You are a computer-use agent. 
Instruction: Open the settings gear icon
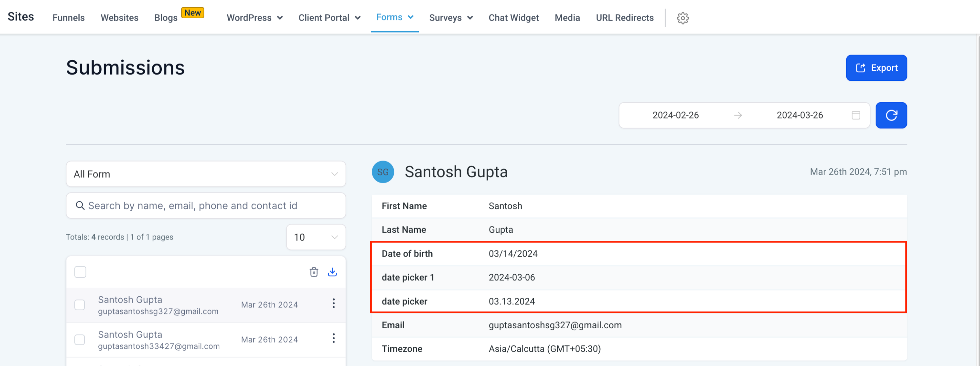[683, 18]
